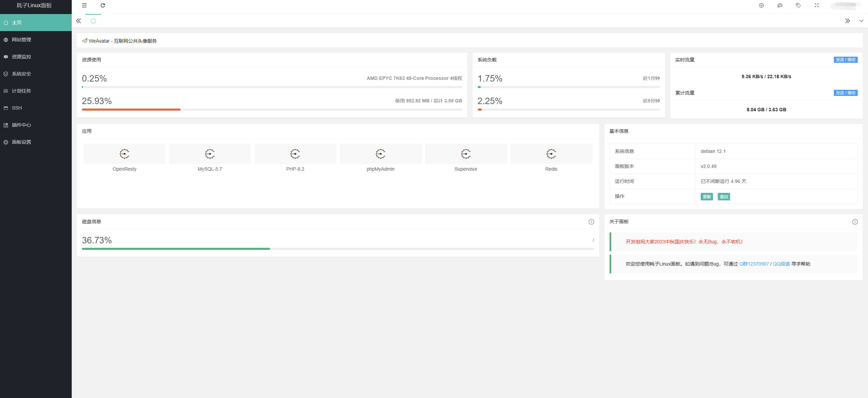Toggle fullscreen mode icon

(817, 5)
